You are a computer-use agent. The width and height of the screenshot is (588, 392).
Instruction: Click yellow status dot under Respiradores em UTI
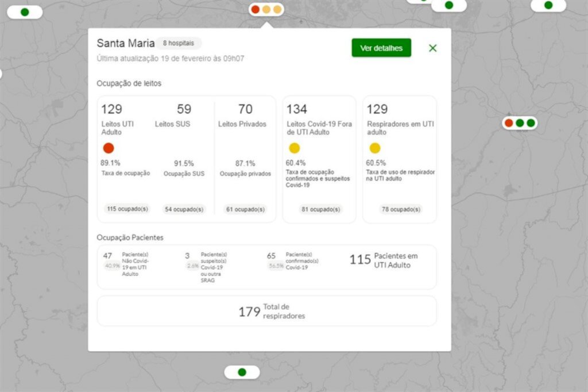[375, 148]
